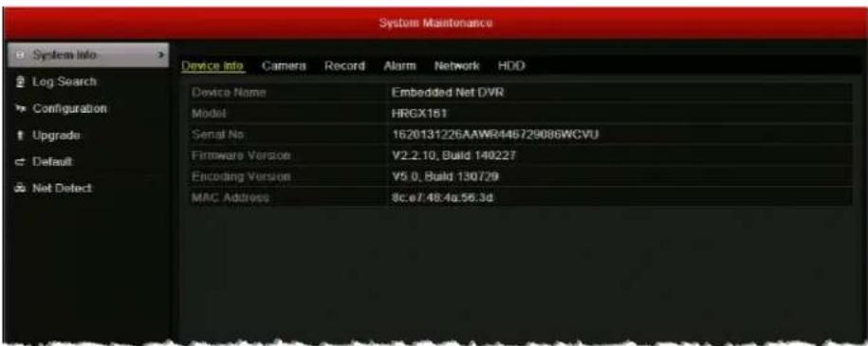Switch to the Network tab
Viewport: 868px width, 346px height.
click(x=456, y=65)
